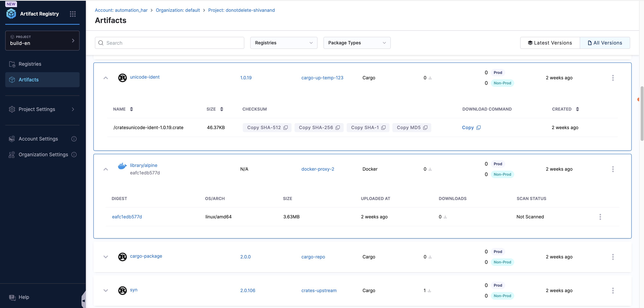Click the Project Settings gear icon

point(12,109)
